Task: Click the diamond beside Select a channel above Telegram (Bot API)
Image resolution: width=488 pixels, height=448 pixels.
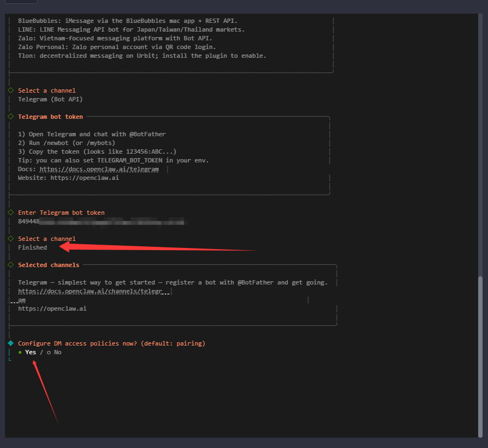Action: point(10,90)
